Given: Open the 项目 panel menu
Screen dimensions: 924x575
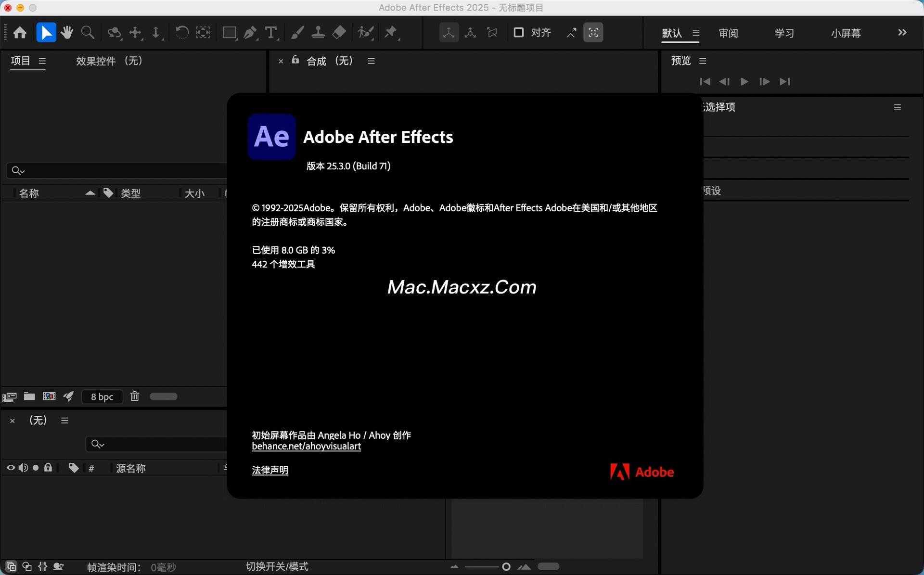Looking at the screenshot, I should pyautogui.click(x=42, y=61).
